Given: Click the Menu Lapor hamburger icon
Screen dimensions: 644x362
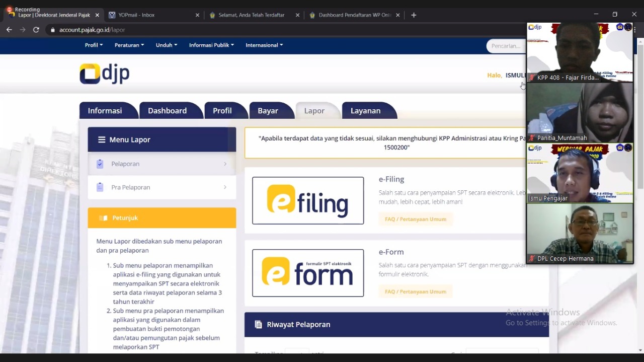Looking at the screenshot, I should click(x=102, y=139).
